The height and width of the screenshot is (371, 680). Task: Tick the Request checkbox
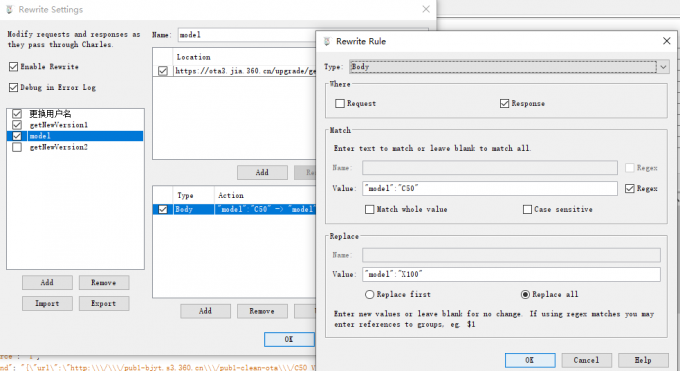(340, 103)
